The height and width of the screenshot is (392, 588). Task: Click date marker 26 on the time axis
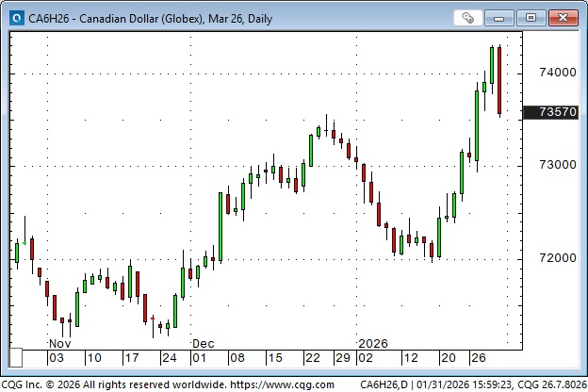coord(478,358)
